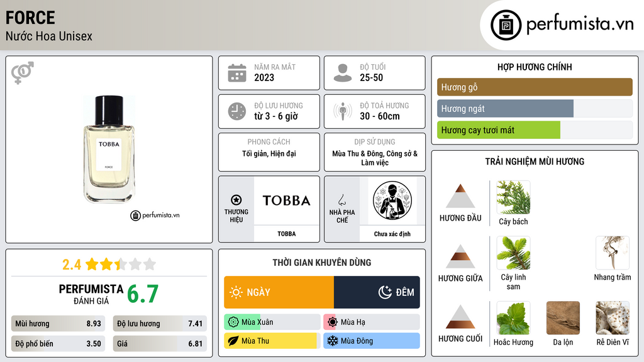Click the Thời gian khuyên dùng heading
The height and width of the screenshot is (362, 644).
click(x=322, y=262)
